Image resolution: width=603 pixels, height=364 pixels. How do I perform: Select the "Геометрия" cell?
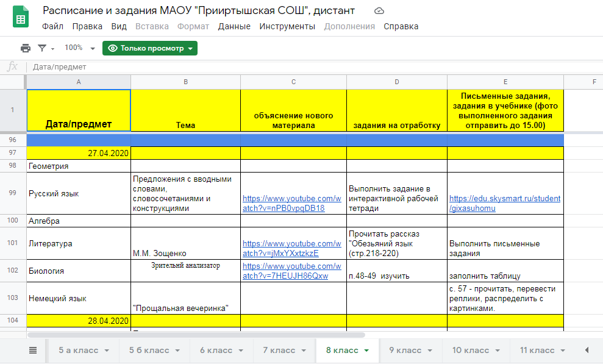79,166
